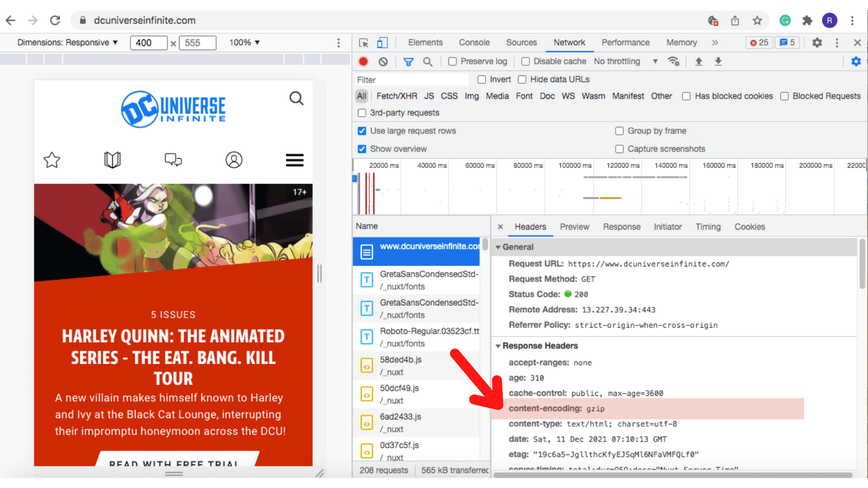The height and width of the screenshot is (488, 868).
Task: Click the import HAR upload icon
Action: 698,61
